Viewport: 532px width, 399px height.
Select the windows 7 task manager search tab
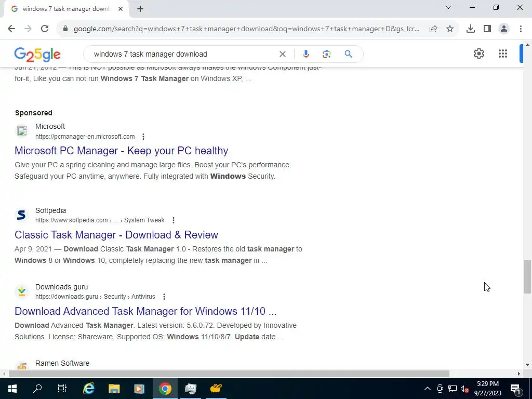tap(66, 9)
